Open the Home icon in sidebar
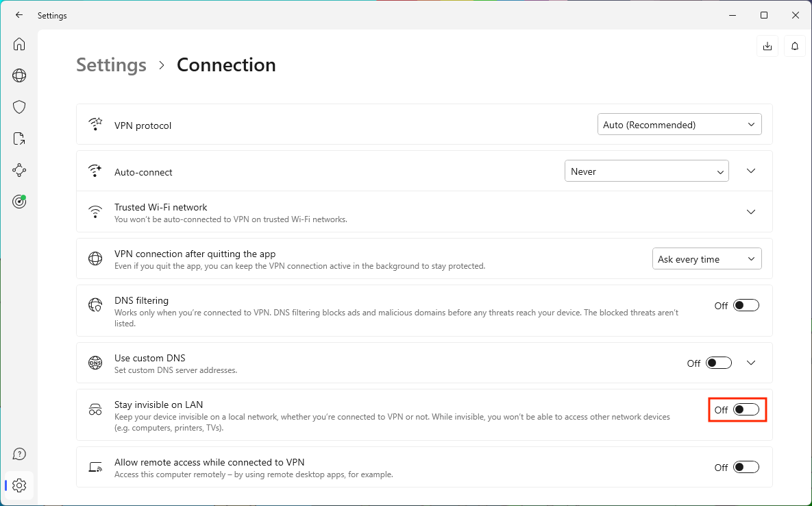Screen dimensions: 812x506 point(19,44)
